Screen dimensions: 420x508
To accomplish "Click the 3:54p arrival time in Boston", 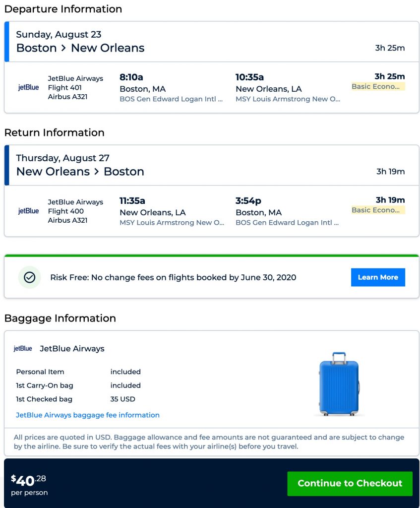I will pos(248,200).
